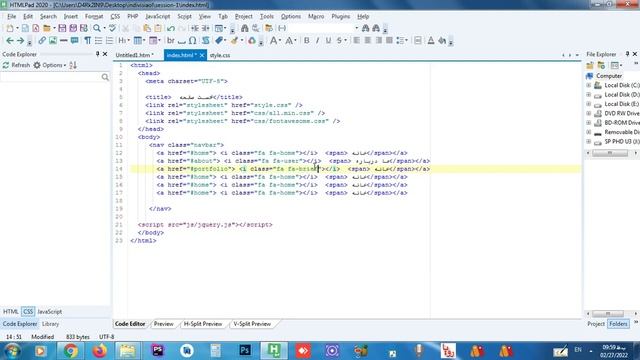This screenshot has height=360, width=640.
Task: Open the New document dropdown arrow
Action: pos(17,29)
